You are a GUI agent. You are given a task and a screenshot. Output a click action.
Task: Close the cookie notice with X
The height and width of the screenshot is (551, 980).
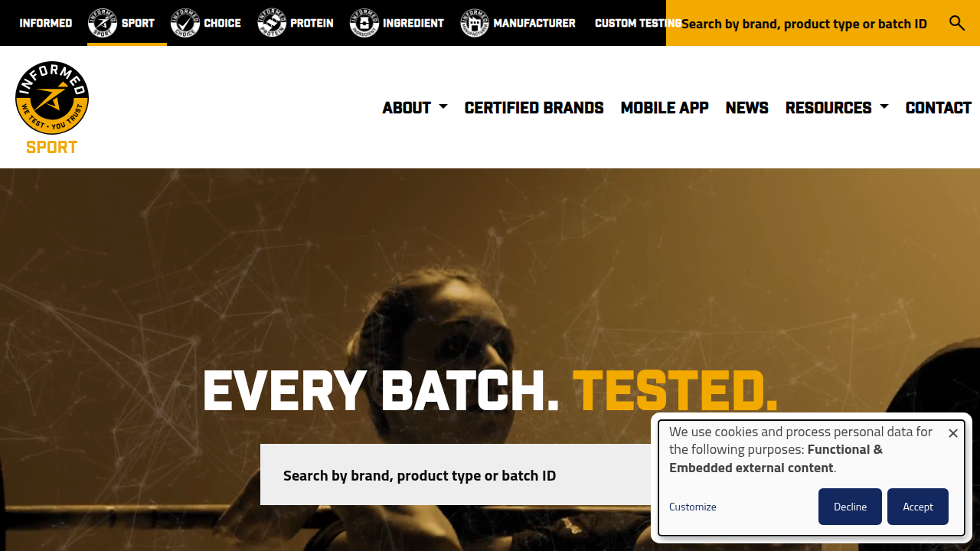[953, 433]
